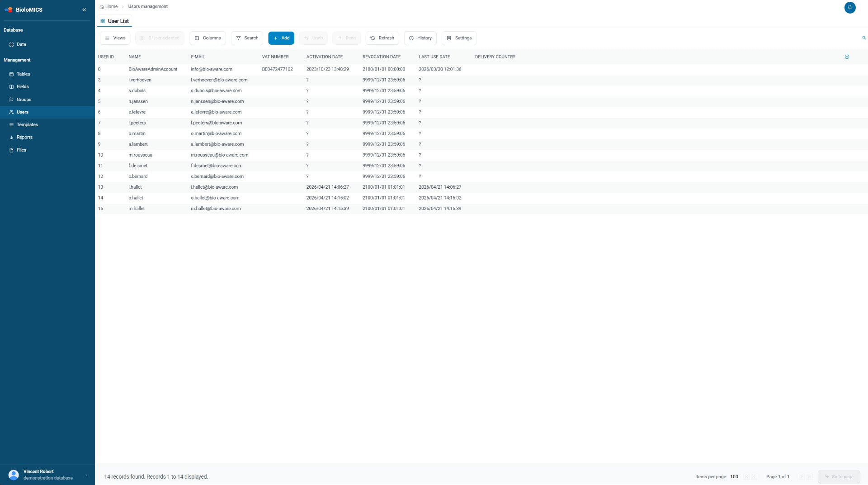Screen dimensions: 868x485
Task: Click the add-column plus icon in header
Action: pos(847,57)
